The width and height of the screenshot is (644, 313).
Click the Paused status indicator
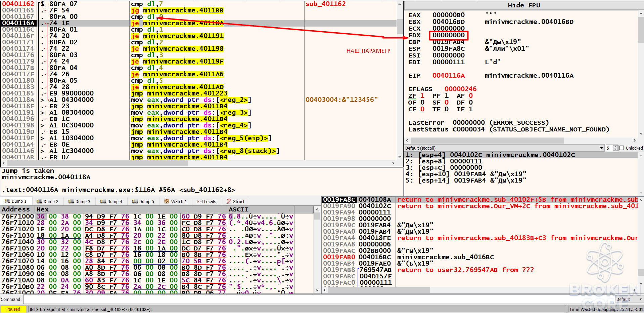tap(13, 309)
